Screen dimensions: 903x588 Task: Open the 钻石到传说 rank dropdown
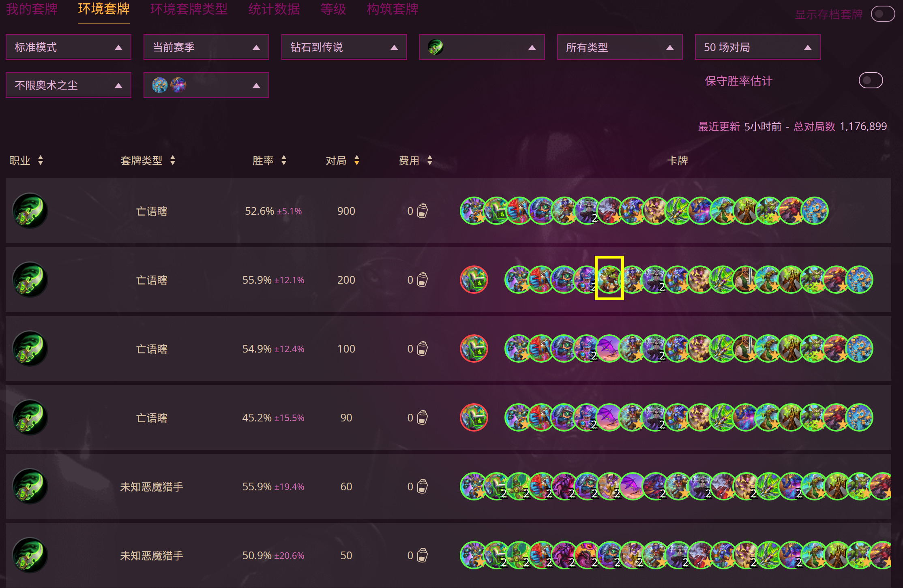344,47
